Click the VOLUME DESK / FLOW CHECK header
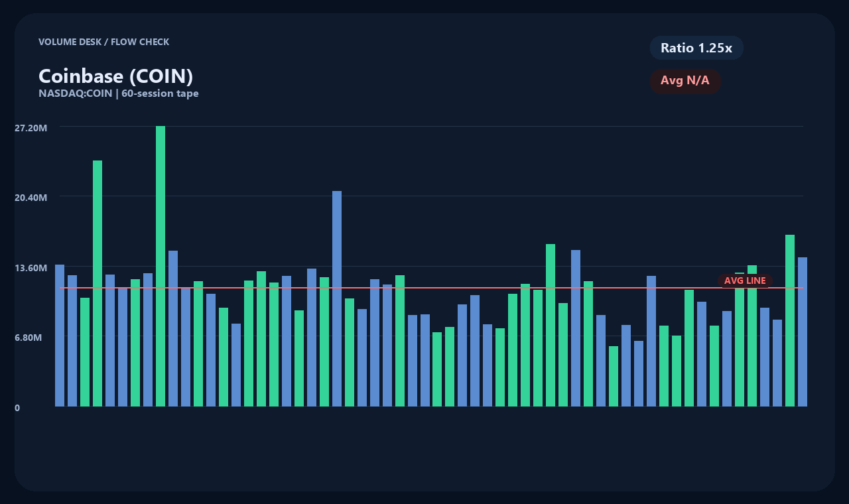849x504 pixels. click(x=103, y=42)
